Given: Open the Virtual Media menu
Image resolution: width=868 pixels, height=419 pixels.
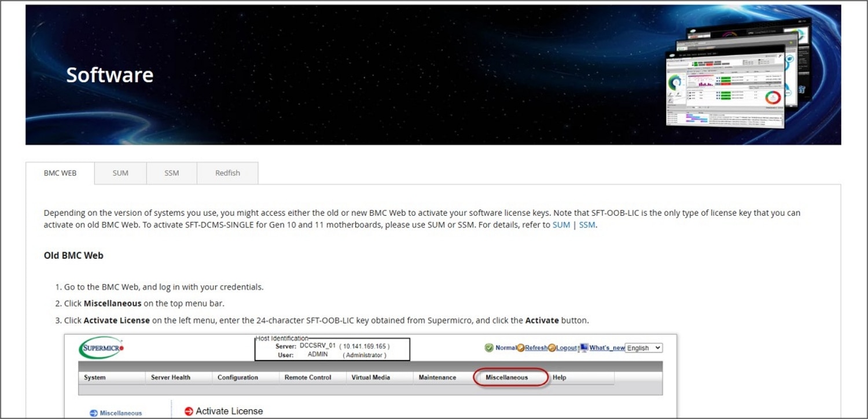Looking at the screenshot, I should coord(371,377).
